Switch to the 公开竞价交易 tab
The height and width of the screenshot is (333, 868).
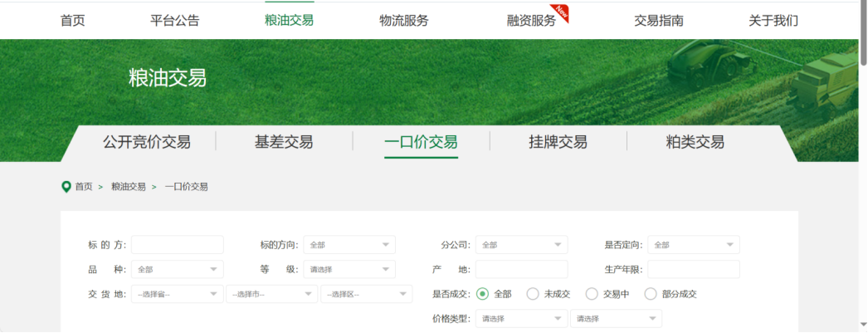147,142
